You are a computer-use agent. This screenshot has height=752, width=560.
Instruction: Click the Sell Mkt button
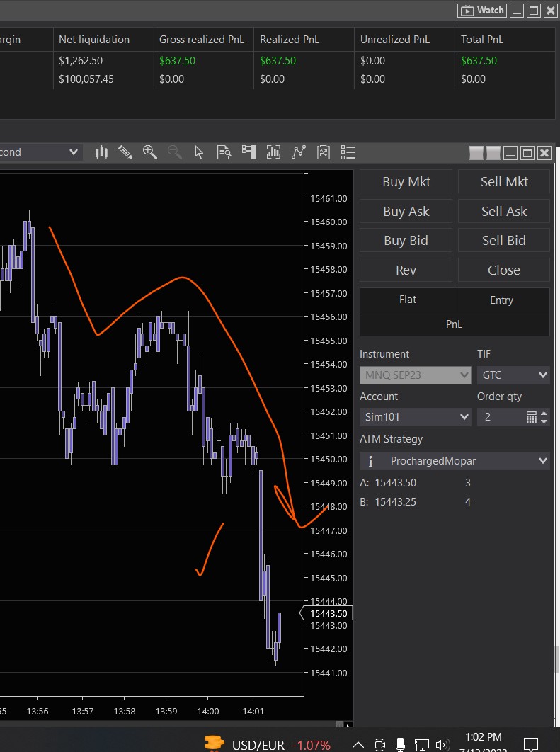504,182
